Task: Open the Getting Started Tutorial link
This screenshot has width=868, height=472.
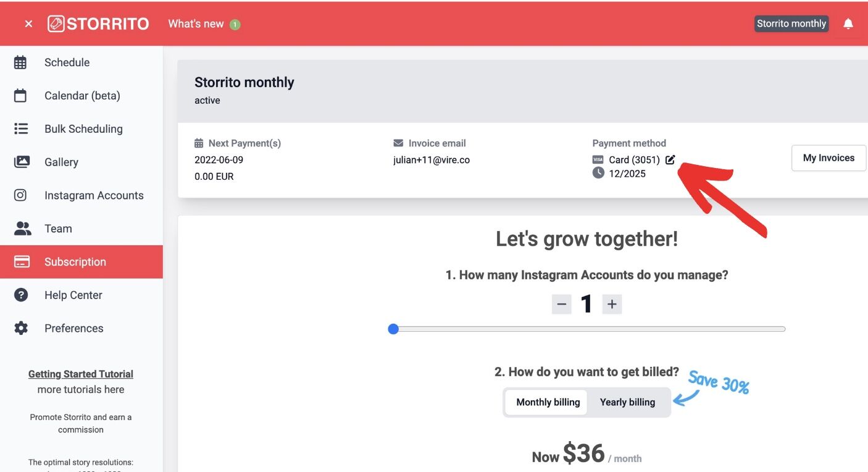Action: pos(81,374)
